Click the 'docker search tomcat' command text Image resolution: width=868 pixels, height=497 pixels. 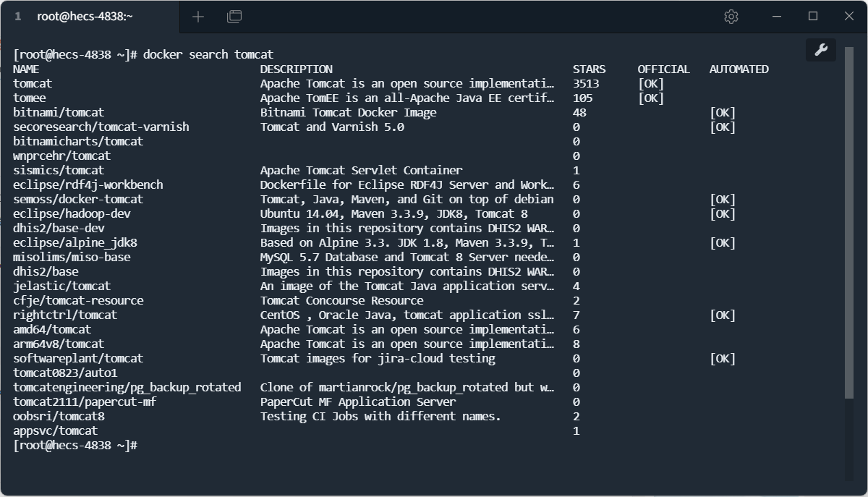tap(208, 55)
